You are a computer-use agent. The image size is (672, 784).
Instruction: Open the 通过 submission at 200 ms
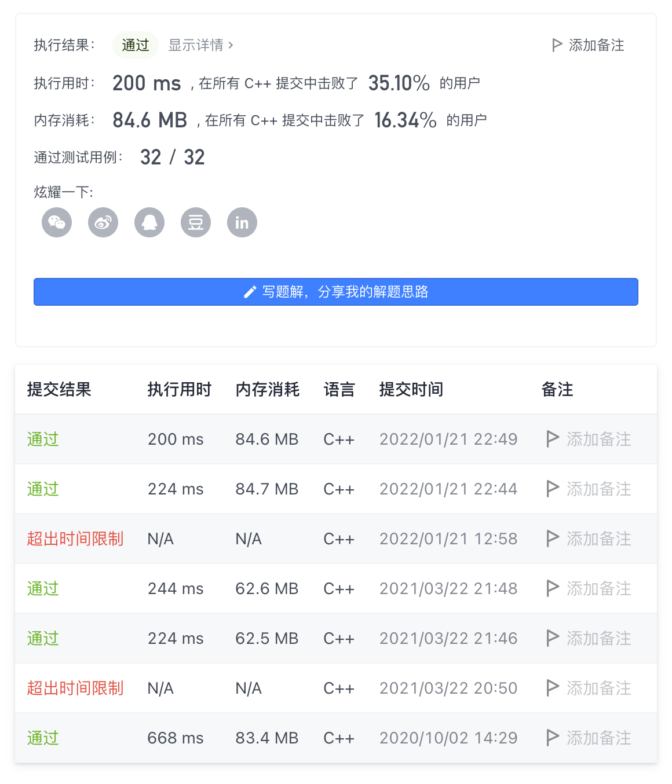[43, 439]
